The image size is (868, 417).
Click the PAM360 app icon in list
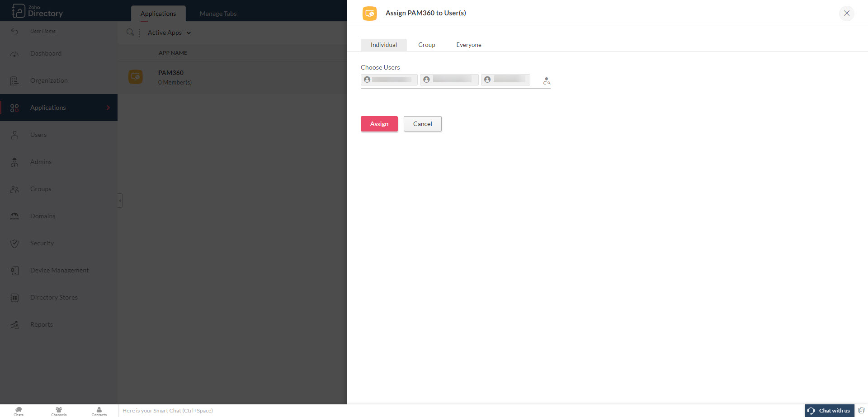tap(136, 77)
